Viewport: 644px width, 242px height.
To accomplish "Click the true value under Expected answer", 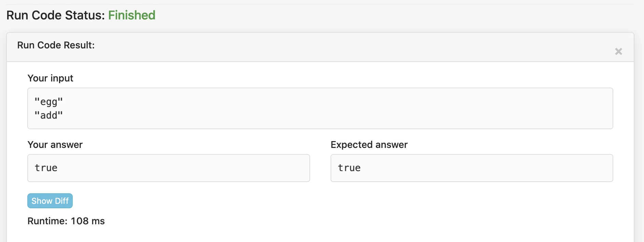I will coord(349,168).
